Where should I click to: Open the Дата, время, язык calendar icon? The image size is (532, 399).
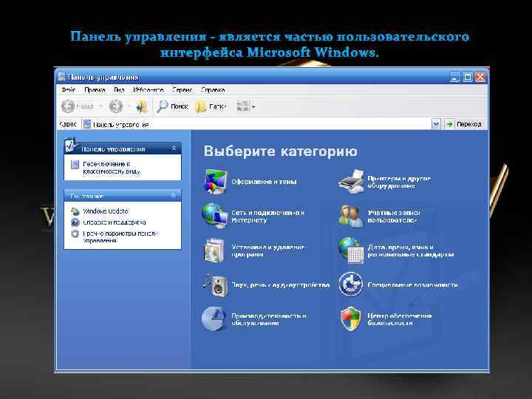click(351, 250)
